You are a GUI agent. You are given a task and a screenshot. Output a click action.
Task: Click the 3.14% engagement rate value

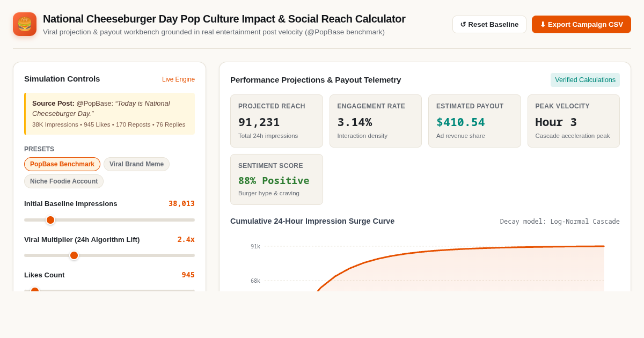[355, 122]
